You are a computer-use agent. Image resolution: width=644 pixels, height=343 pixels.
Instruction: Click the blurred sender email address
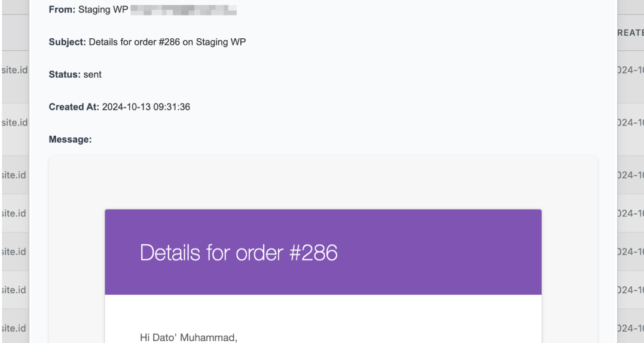click(x=183, y=10)
